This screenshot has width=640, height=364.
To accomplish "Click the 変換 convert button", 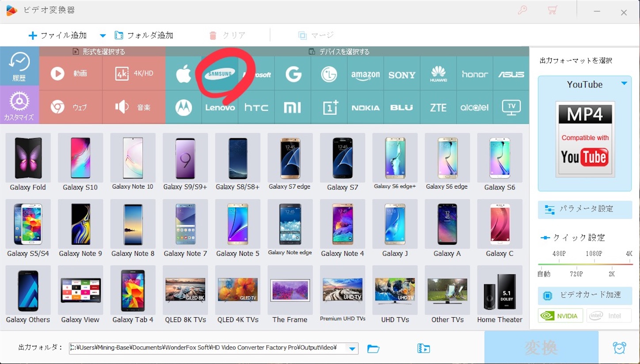I will tap(541, 348).
